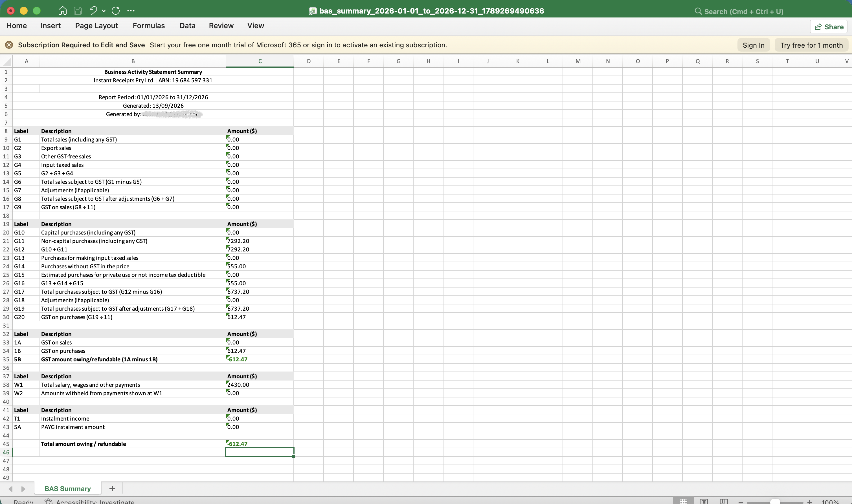Click the cell with Instant Receipts ABN

tap(153, 81)
